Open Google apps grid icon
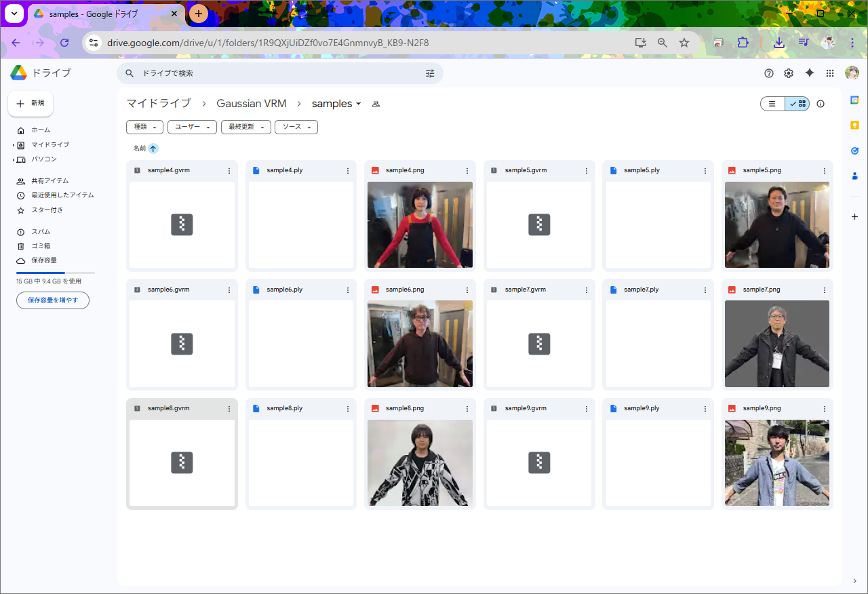868x594 pixels. tap(830, 73)
